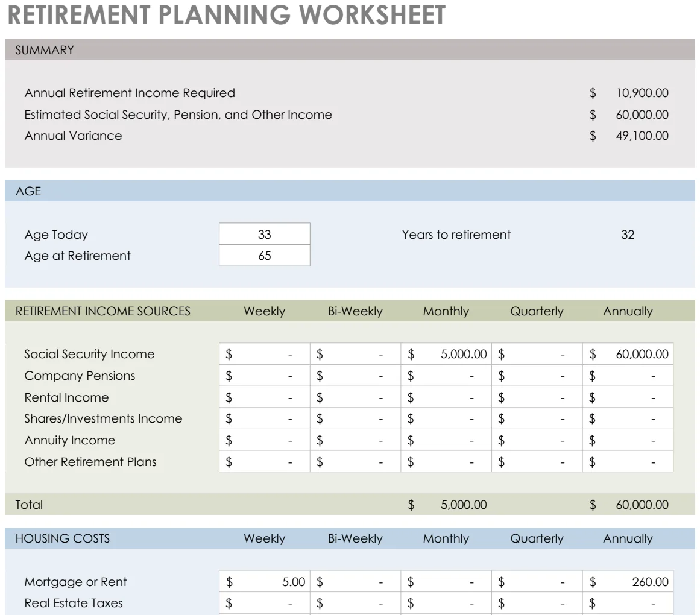Click the Shares/Investments Income row label
The width and height of the screenshot is (700, 615).
[x=103, y=418]
